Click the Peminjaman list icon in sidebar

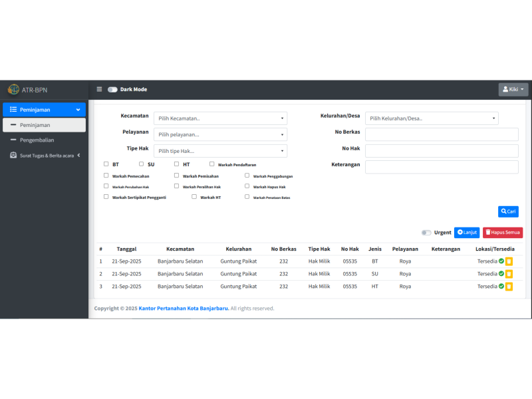tap(13, 110)
